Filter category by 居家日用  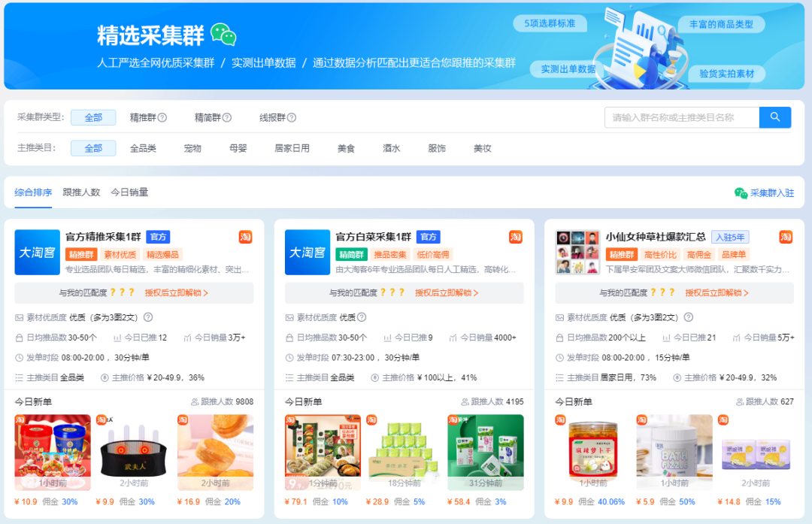tap(292, 148)
